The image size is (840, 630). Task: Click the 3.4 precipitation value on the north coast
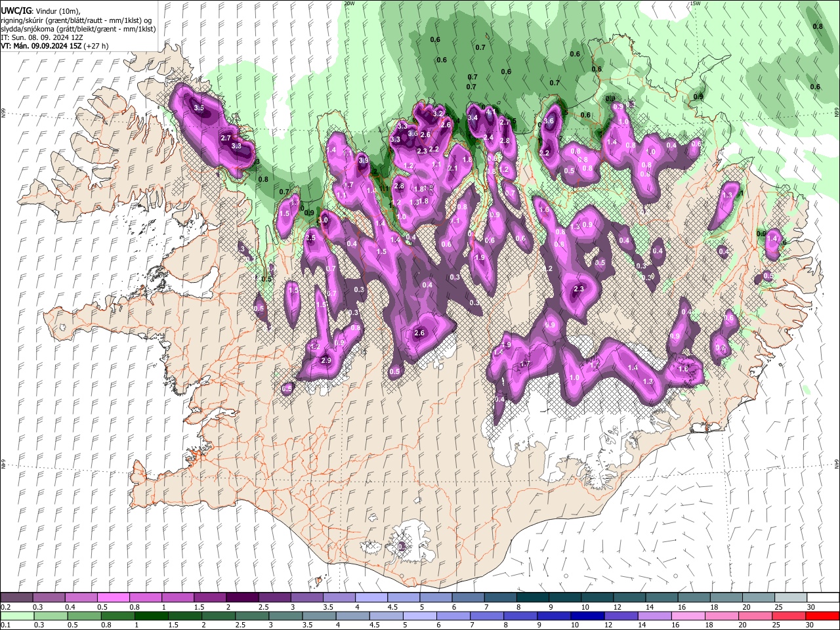472,118
